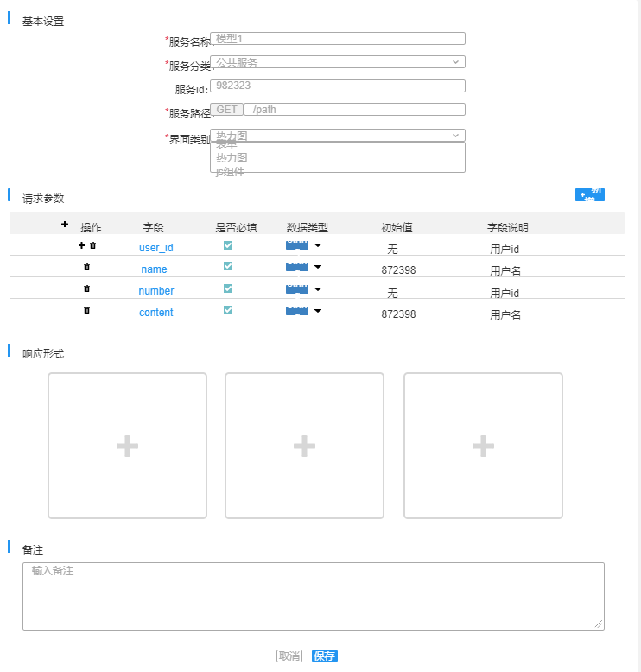This screenshot has width=641, height=672.
Task: Delete the user_id parameter row
Action: 92,245
